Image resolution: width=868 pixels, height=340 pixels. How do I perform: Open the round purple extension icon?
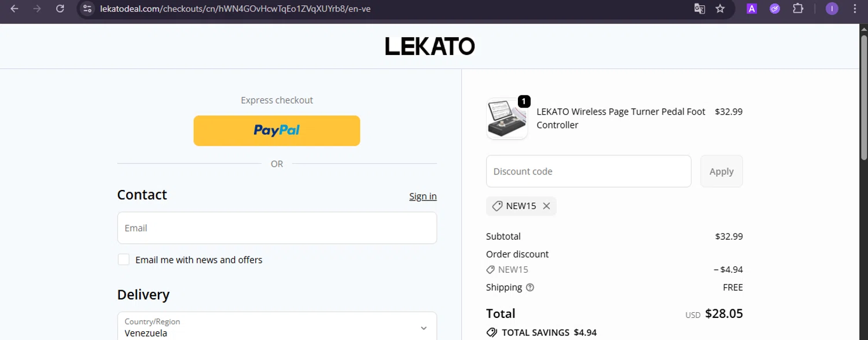[x=775, y=9]
